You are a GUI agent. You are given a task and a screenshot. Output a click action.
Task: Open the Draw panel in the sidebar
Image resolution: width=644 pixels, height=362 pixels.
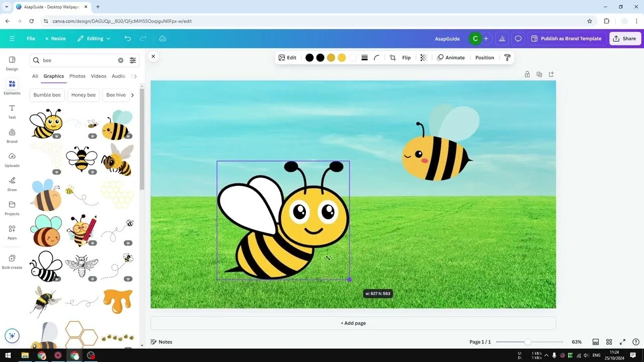(12, 184)
